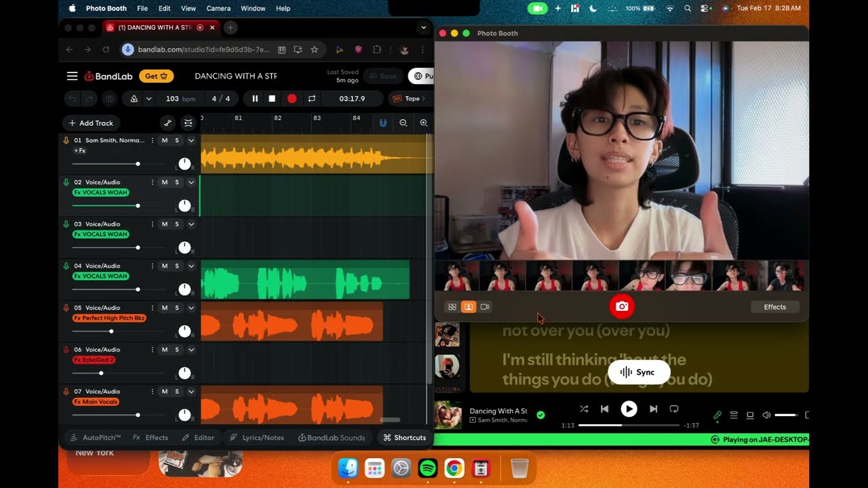
Task: Mute track 04 Voice/Audio
Action: 165,266
